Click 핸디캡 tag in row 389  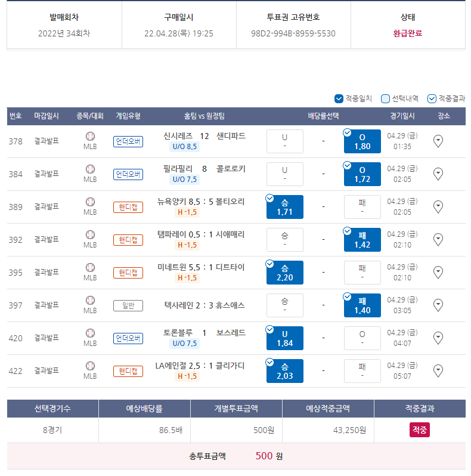tap(128, 207)
